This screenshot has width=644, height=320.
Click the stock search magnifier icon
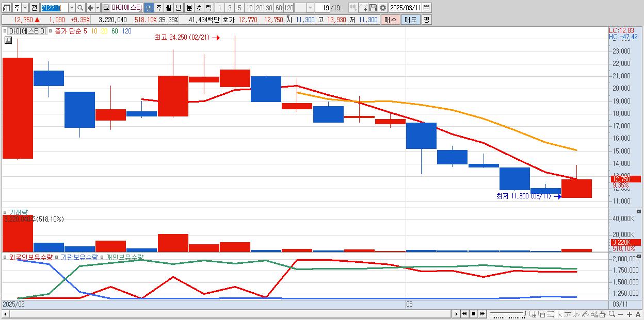point(80,8)
